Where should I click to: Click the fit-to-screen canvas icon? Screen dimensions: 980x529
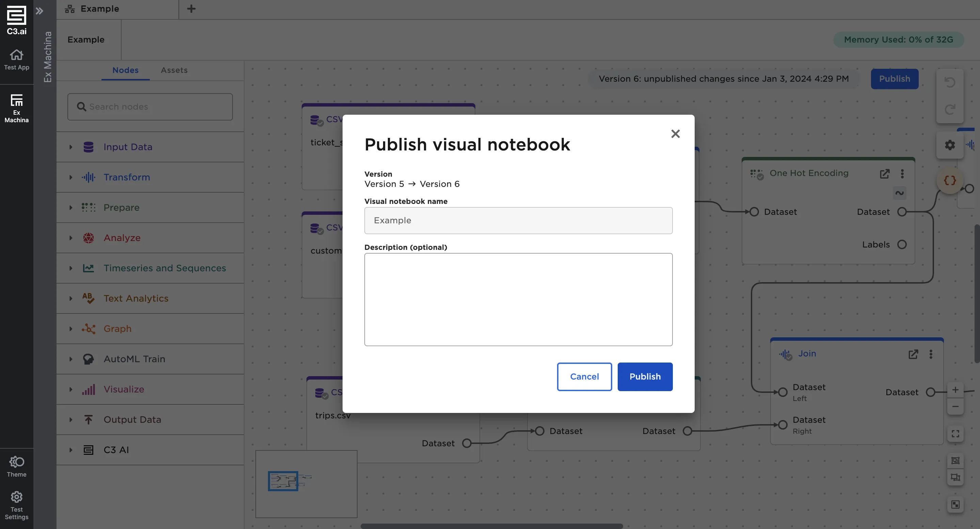tap(955, 434)
